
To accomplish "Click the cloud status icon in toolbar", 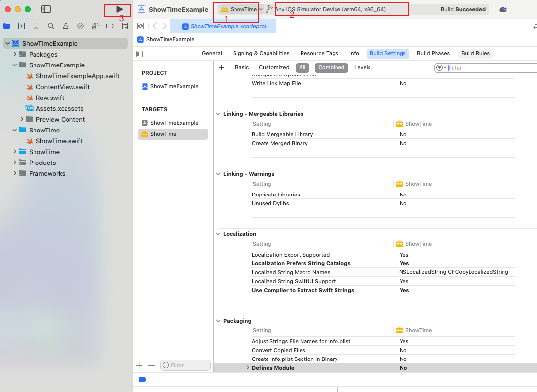I will [503, 9].
